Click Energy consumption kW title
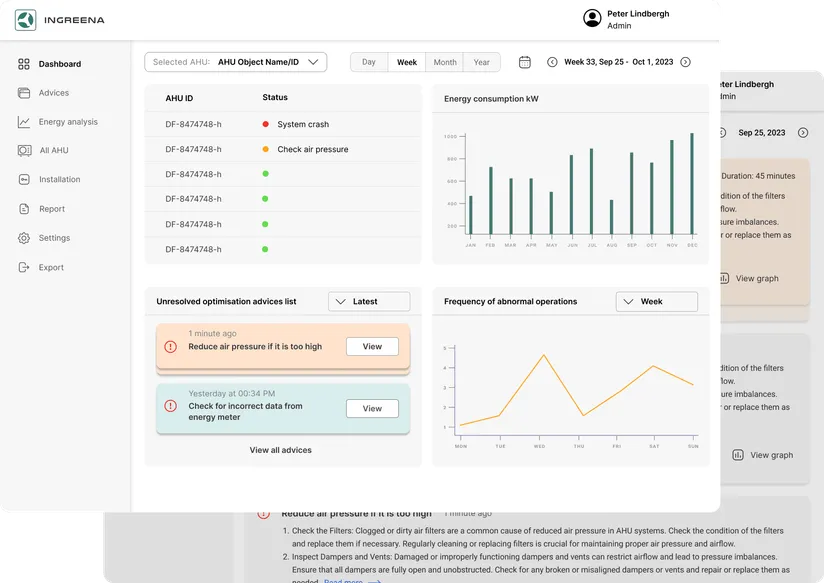This screenshot has height=583, width=824. pos(491,99)
